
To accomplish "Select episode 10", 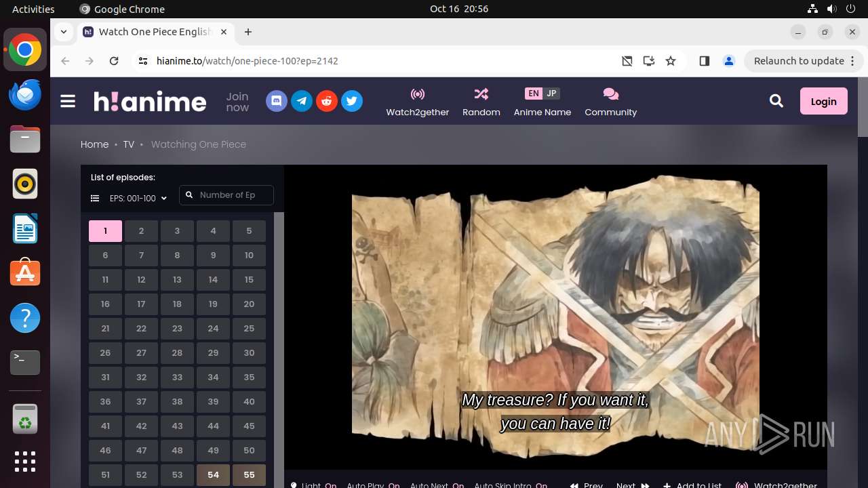I will click(249, 256).
